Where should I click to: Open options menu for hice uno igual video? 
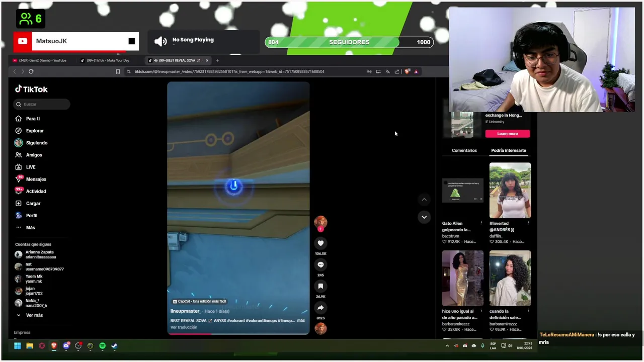[x=481, y=311]
